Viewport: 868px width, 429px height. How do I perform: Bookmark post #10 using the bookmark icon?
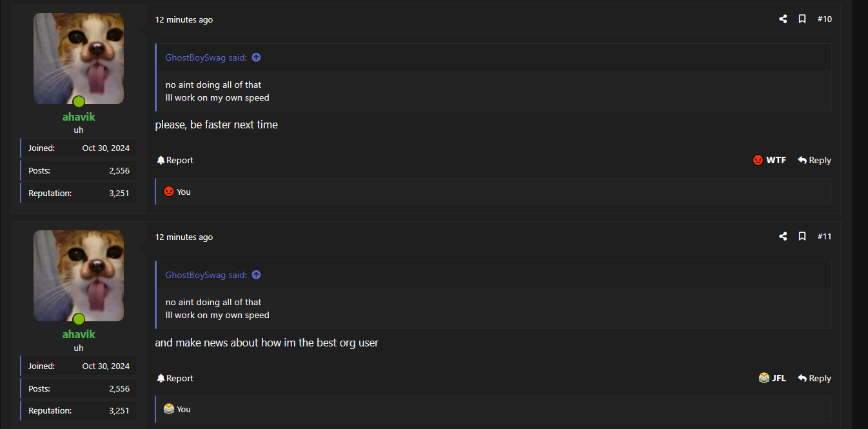point(802,19)
